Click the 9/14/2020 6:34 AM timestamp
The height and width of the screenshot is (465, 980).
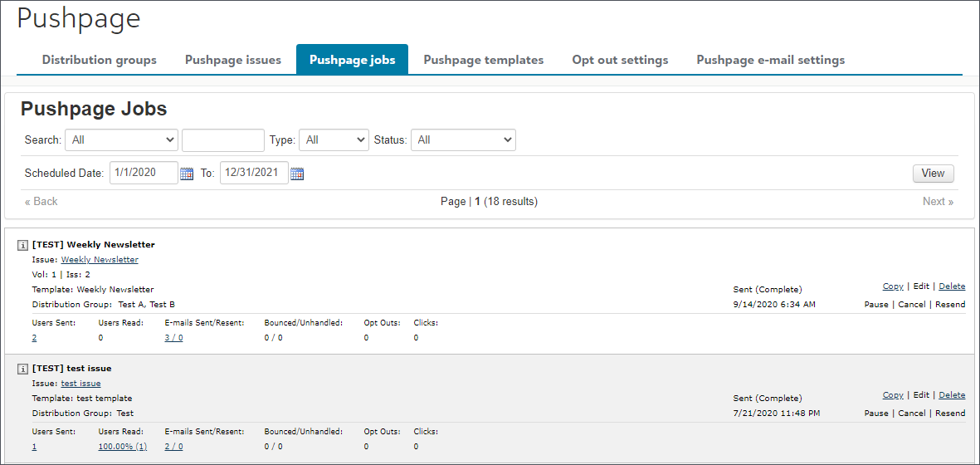[x=773, y=305]
